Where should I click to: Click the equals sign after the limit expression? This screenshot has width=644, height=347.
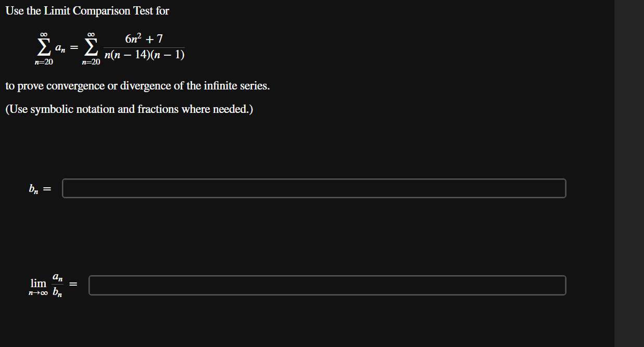[x=73, y=285]
